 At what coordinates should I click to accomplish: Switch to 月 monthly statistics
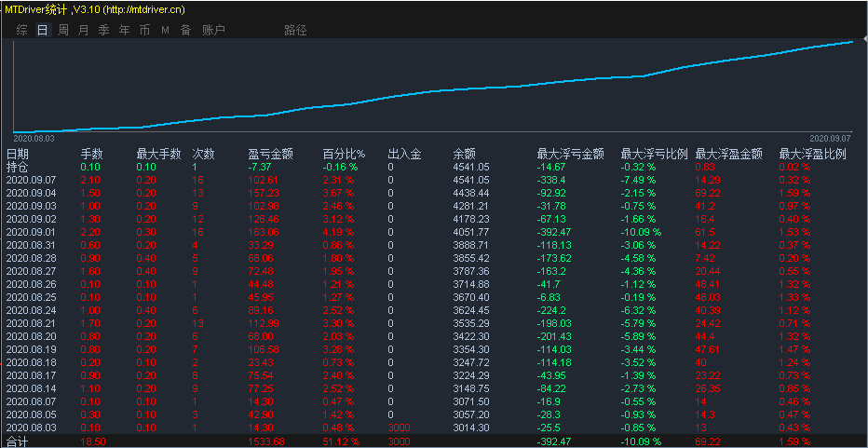[x=84, y=30]
